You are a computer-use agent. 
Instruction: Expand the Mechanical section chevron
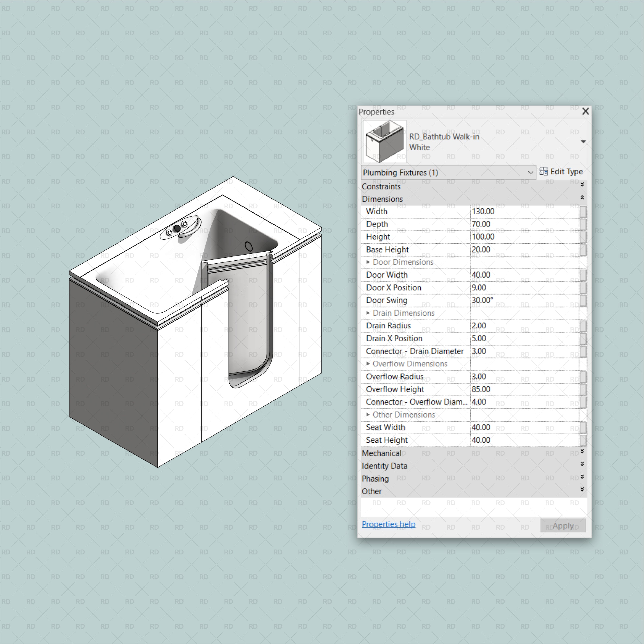click(582, 451)
